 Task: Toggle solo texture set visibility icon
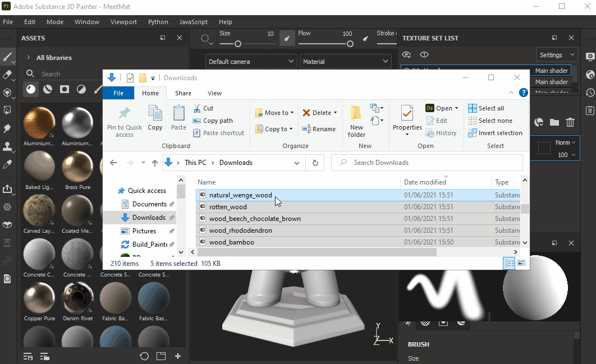[x=424, y=54]
